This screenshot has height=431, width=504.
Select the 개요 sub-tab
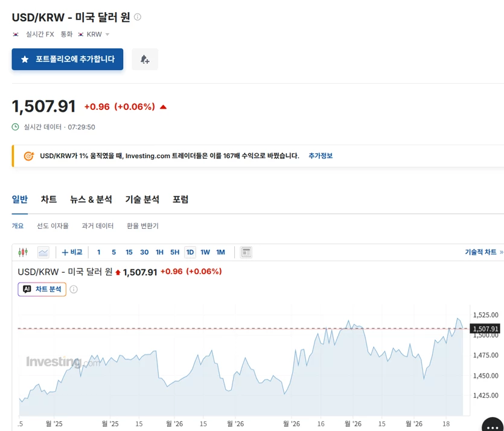click(x=18, y=226)
